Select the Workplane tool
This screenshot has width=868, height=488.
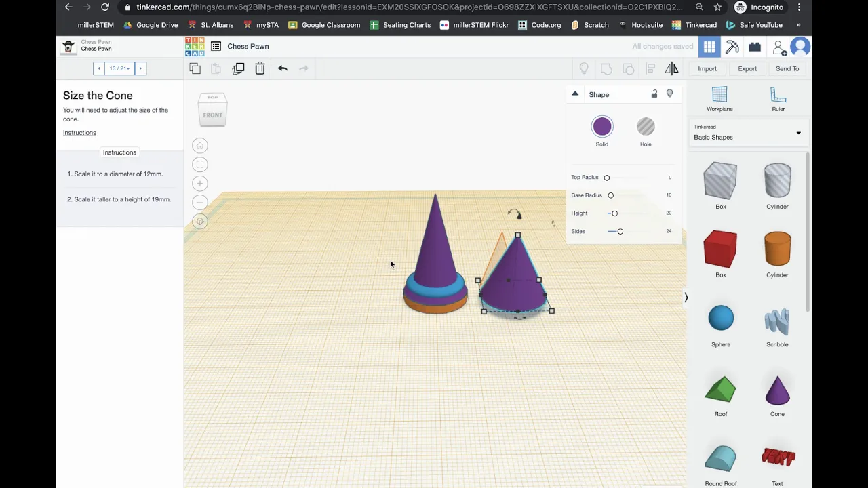(719, 99)
